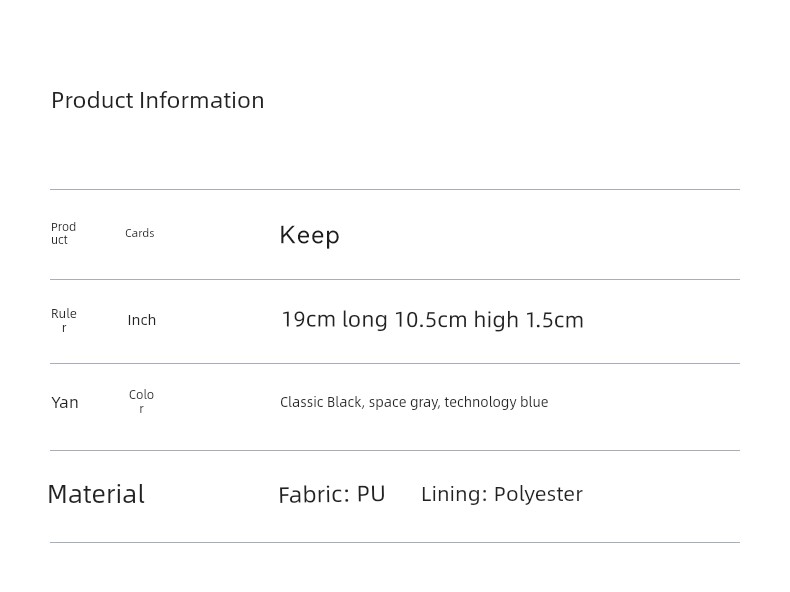Select the Fabric: PU text

point(332,495)
